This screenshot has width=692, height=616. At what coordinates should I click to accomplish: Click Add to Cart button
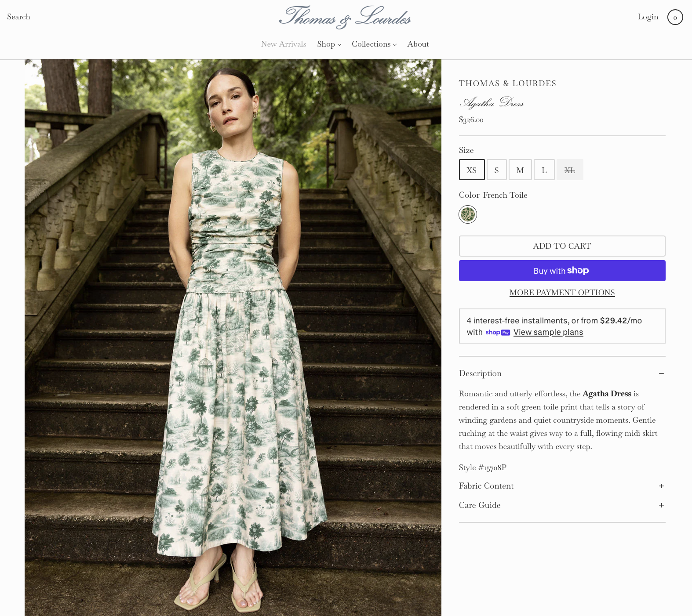click(x=562, y=246)
